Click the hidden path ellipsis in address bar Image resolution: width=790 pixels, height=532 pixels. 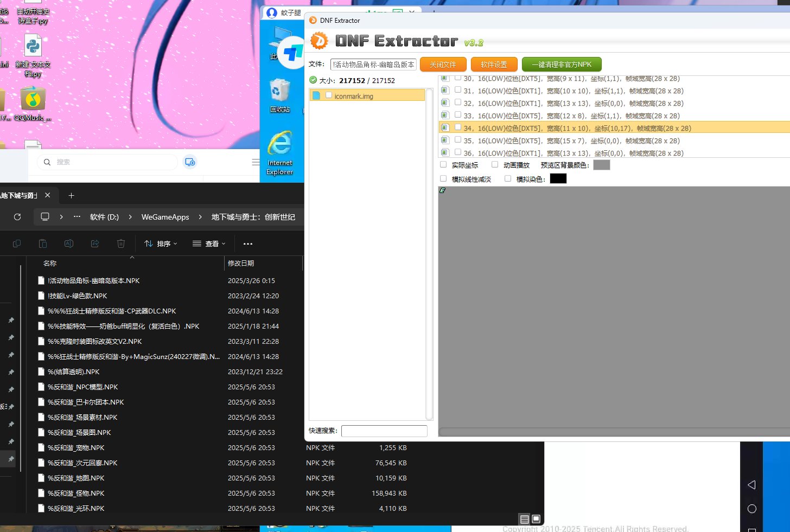pos(77,217)
